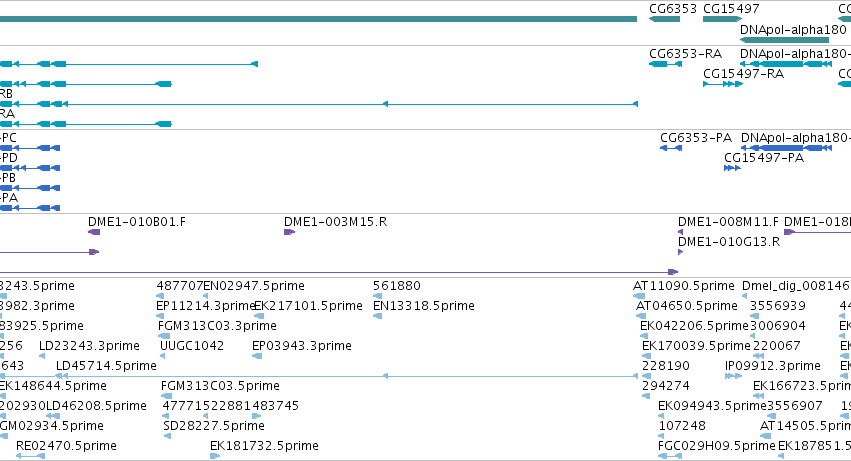Select EST 483745
The height and width of the screenshot is (461, 851).
point(256,417)
